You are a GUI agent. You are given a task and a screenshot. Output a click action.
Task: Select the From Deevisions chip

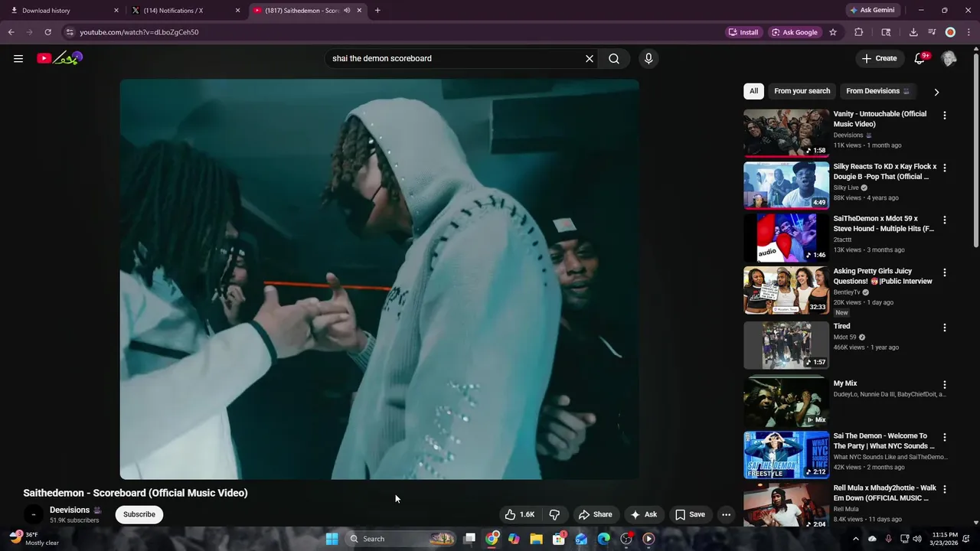[x=877, y=91]
